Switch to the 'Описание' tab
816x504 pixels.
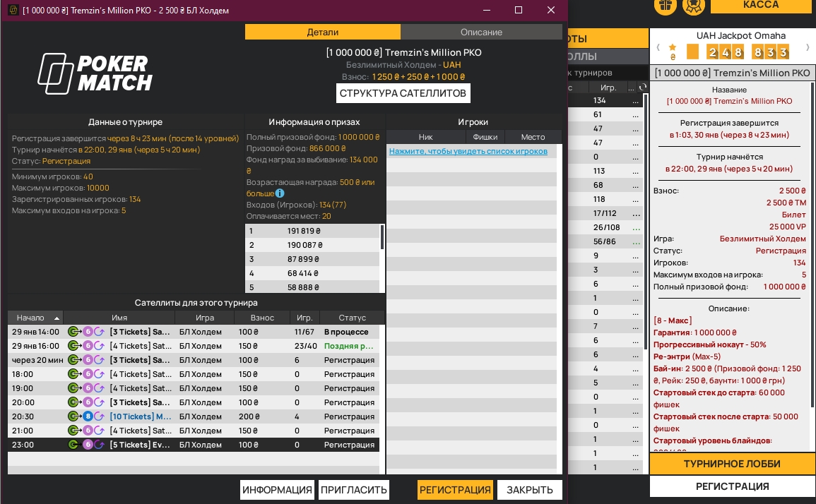[x=481, y=32]
